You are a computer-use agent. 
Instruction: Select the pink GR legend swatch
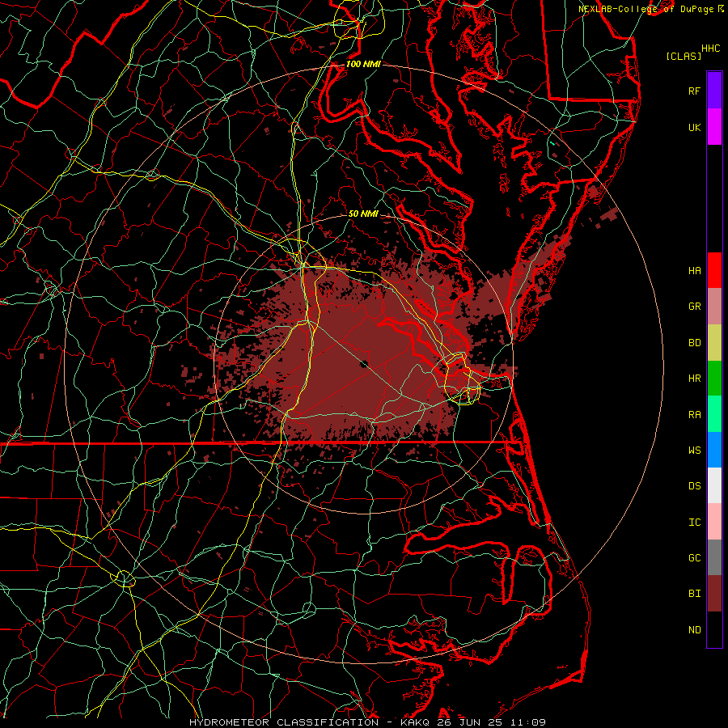pos(714,307)
